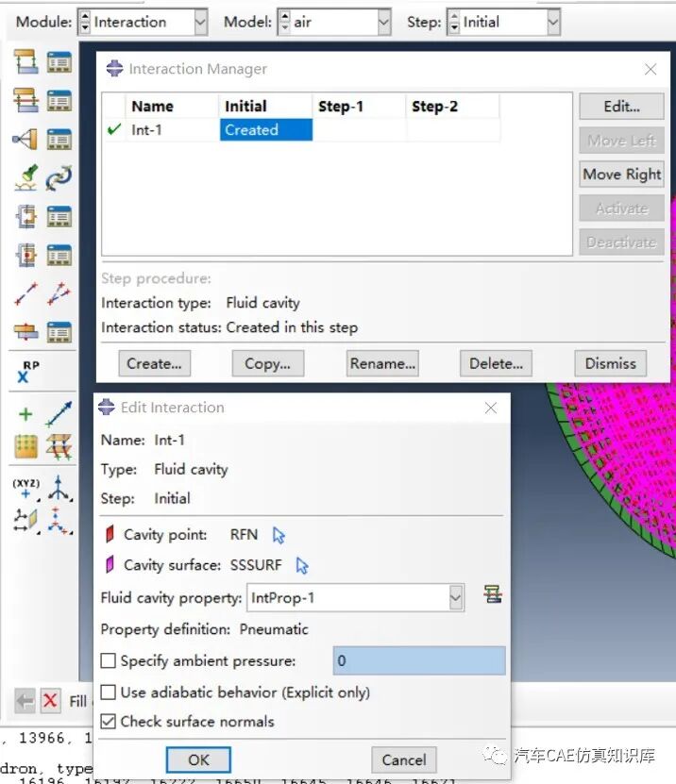676x784 pixels.
Task: Close the Edit Interaction dialog
Action: 491,408
